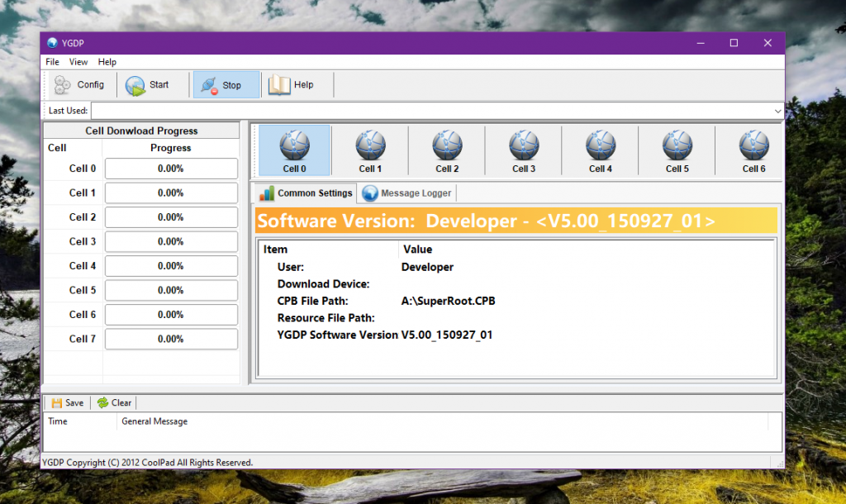The width and height of the screenshot is (846, 504).
Task: Click the 'Cell 4' row label in progress table
Action: [x=82, y=265]
